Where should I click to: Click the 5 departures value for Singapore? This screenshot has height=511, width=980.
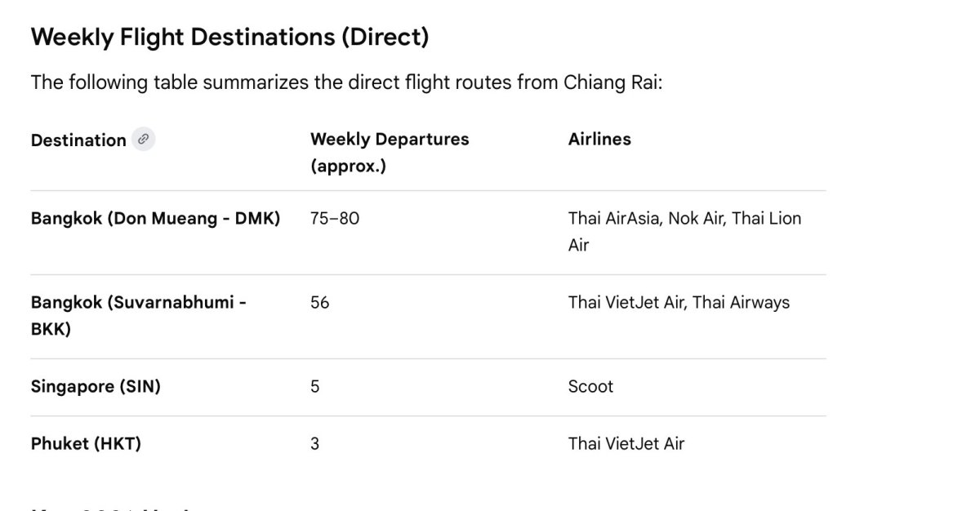tap(315, 387)
